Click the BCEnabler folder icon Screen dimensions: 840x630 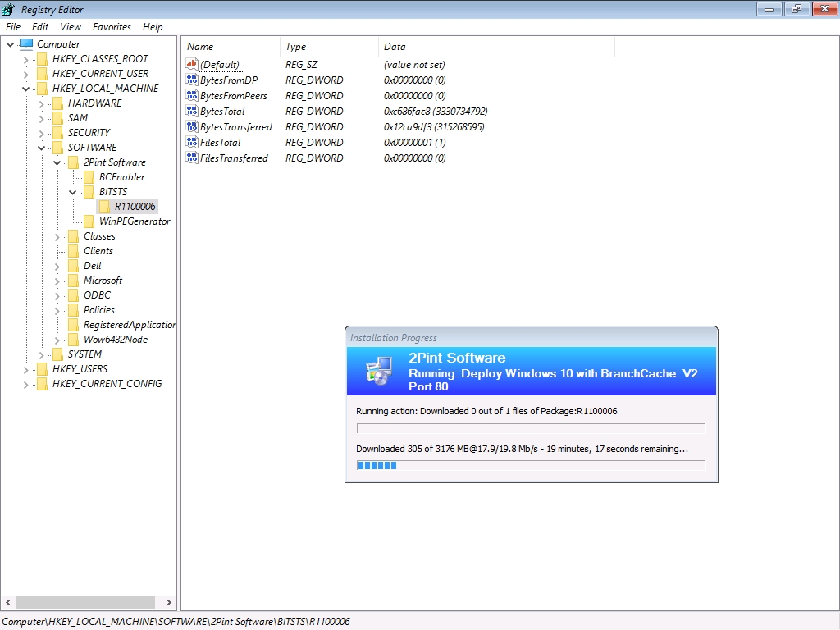pos(89,177)
